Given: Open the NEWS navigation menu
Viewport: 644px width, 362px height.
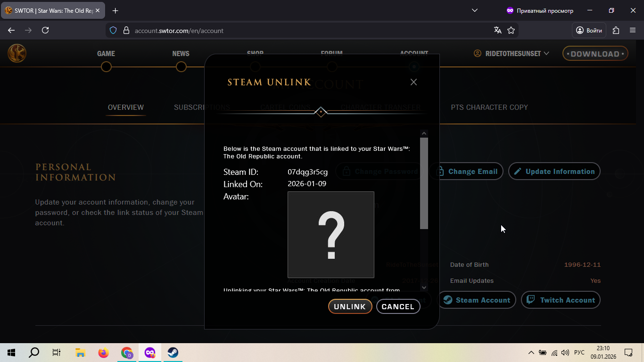Looking at the screenshot, I should click(181, 54).
